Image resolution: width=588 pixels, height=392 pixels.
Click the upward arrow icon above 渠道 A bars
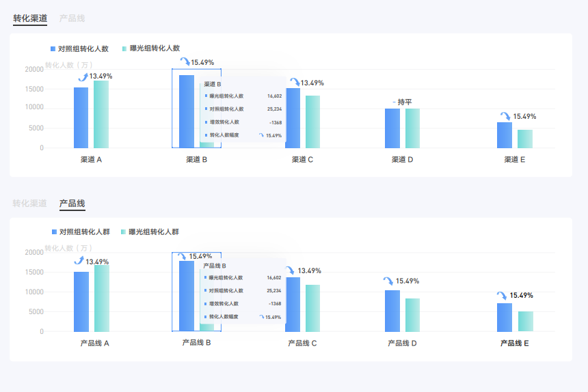(83, 77)
